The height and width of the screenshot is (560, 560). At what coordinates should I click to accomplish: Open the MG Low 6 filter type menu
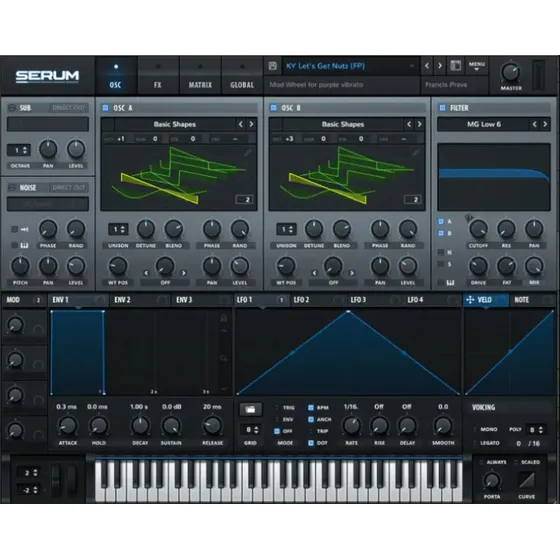click(x=484, y=124)
